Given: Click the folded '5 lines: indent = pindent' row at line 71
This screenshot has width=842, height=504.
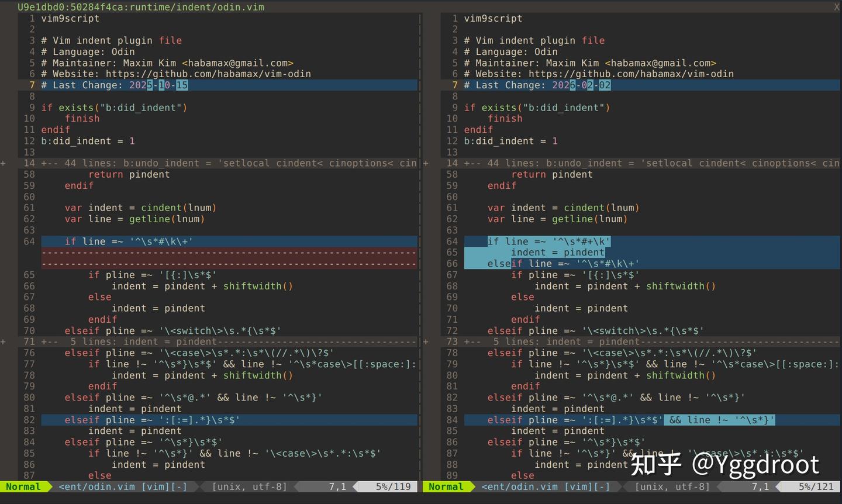Looking at the screenshot, I should point(229,341).
